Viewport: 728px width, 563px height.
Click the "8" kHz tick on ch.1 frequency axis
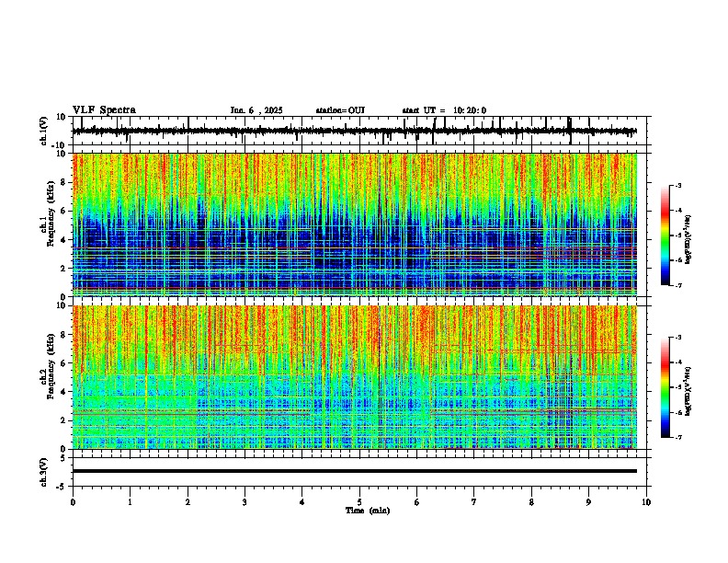(x=64, y=182)
